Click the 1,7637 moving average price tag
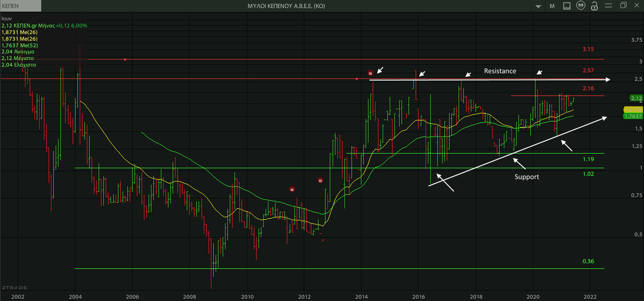Viewport: 644px width, 301px height. point(633,116)
